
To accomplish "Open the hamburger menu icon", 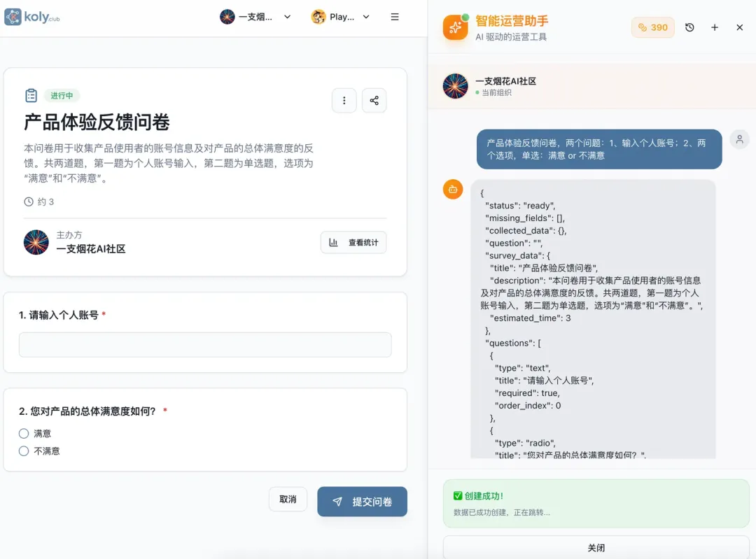I will 394,17.
